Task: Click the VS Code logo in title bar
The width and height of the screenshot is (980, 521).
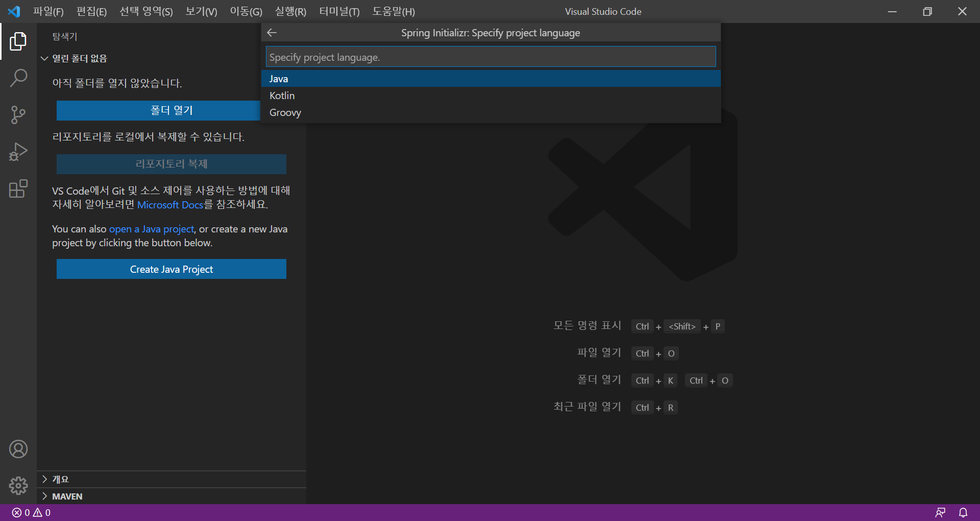Action: (x=14, y=11)
